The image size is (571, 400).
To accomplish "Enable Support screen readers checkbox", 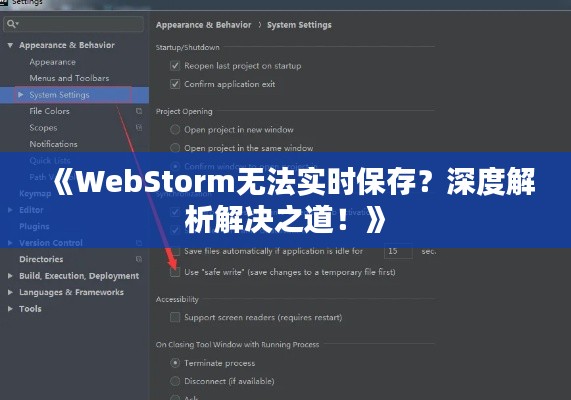I will 175,317.
